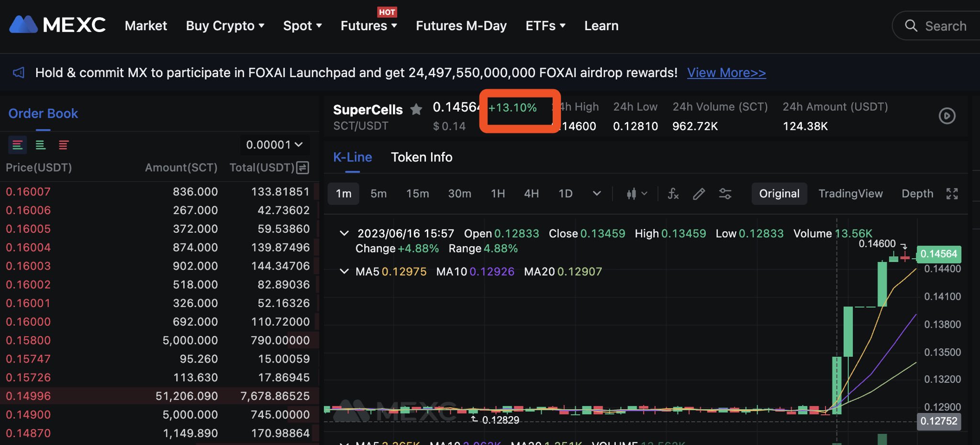This screenshot has width=980, height=445.
Task: Toggle the Total(USDT) unit switch icon
Action: click(x=303, y=167)
